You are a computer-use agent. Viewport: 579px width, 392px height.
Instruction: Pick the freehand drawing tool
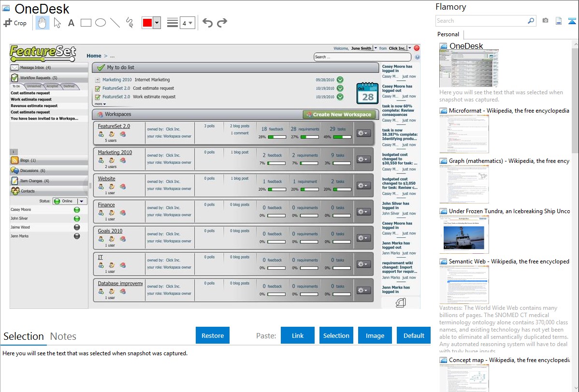click(x=129, y=23)
